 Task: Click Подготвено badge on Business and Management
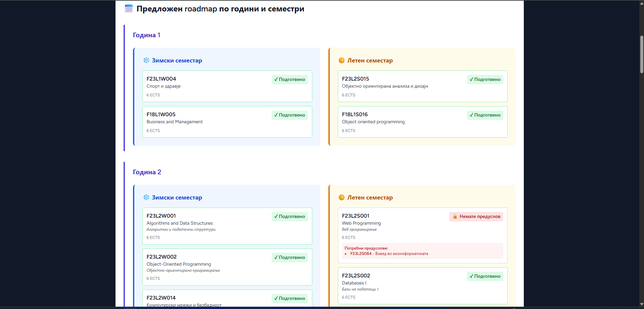click(x=289, y=115)
